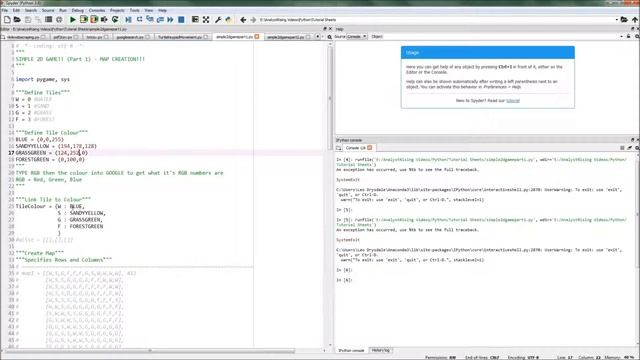Click the debugger Step return icon
This screenshot has width=640, height=360.
point(160,20)
